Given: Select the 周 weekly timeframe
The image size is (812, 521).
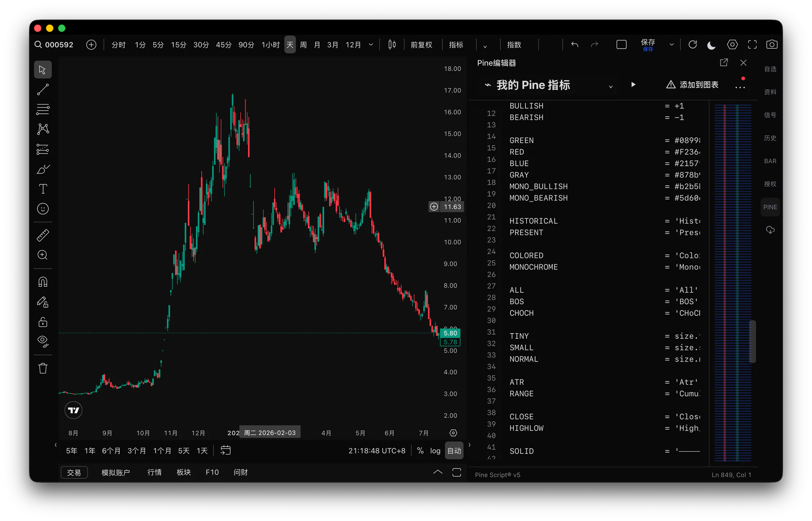Looking at the screenshot, I should point(303,45).
